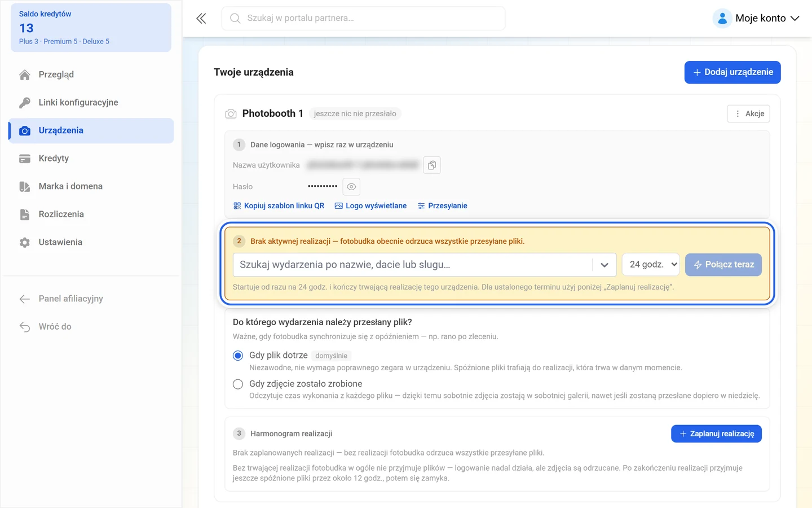Click the user avatar icon
Viewport: 812px width, 508px height.
(722, 19)
